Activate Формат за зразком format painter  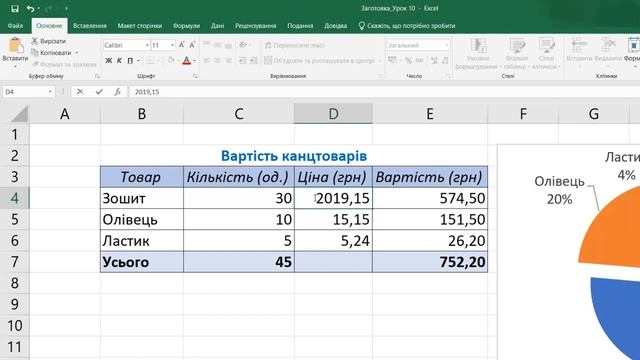(64, 64)
